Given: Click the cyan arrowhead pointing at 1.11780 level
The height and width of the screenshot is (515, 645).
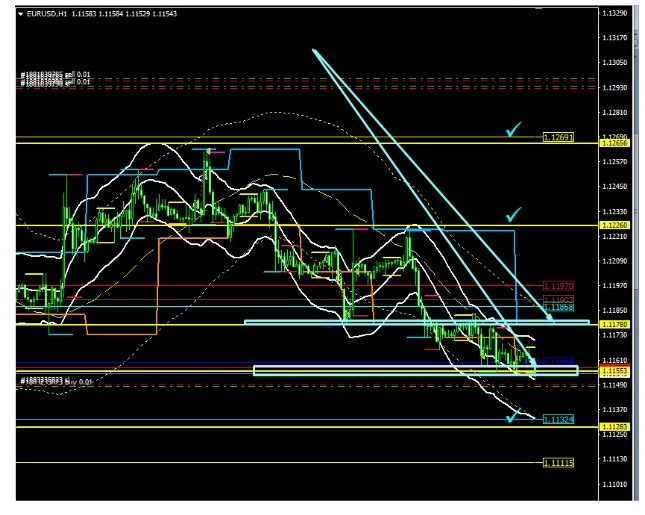Looking at the screenshot, I should coord(549,317).
